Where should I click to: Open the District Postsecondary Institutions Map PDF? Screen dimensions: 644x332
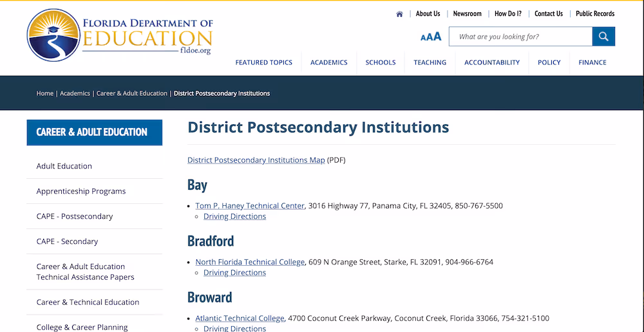pos(256,160)
